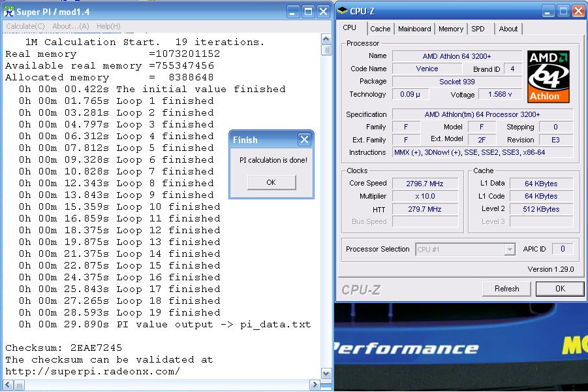Screen dimensions: 588x392
Task: Click the 'The initial value finished' line
Action: pos(152,89)
